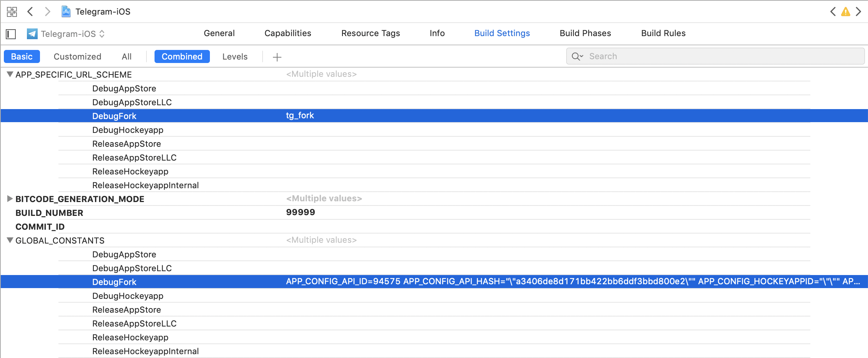This screenshot has height=358, width=868.
Task: Select DebugAppStore under GLOBAL_CONSTANTS
Action: pos(124,254)
